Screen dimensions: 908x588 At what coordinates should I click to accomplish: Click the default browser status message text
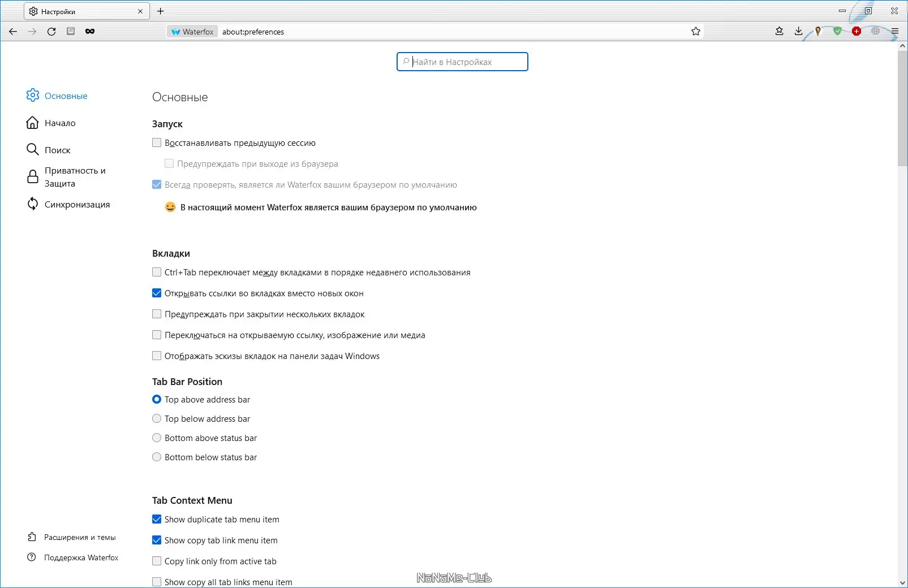point(329,207)
